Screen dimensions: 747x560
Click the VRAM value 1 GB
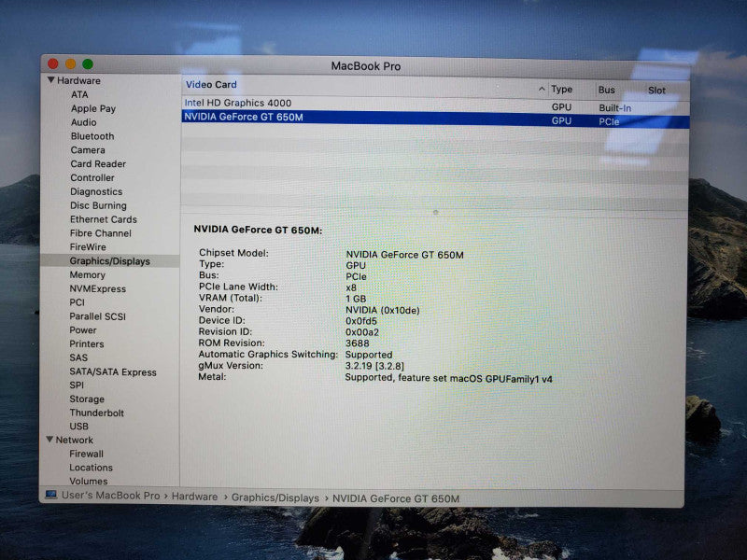click(x=356, y=299)
